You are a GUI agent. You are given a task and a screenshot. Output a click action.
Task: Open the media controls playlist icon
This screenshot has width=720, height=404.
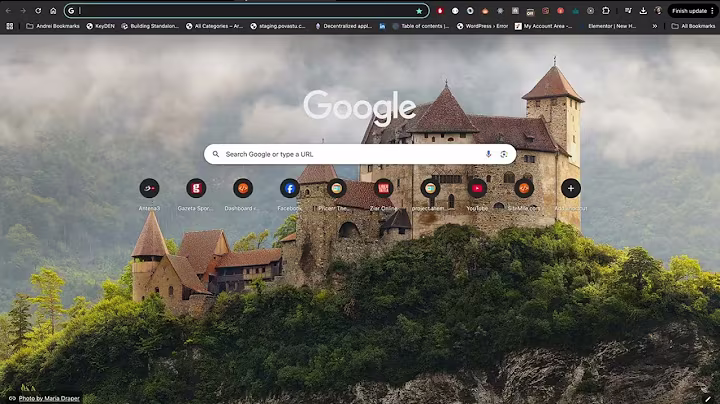(x=628, y=11)
